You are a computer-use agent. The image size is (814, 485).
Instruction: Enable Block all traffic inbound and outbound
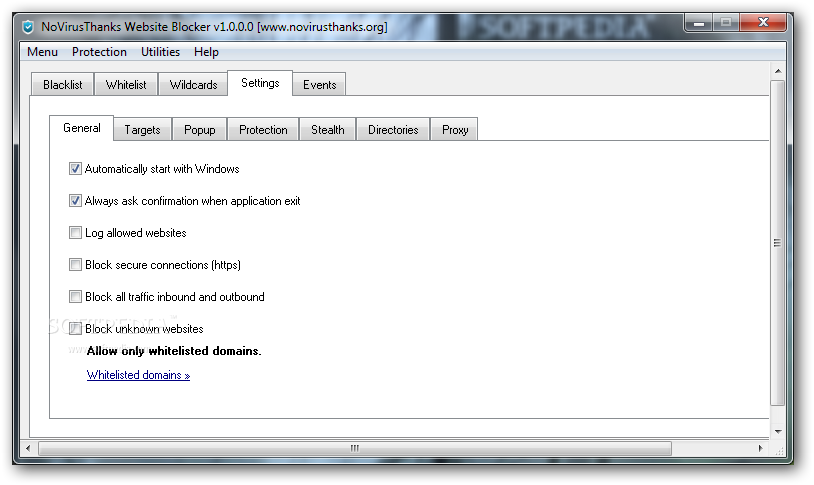pos(75,297)
